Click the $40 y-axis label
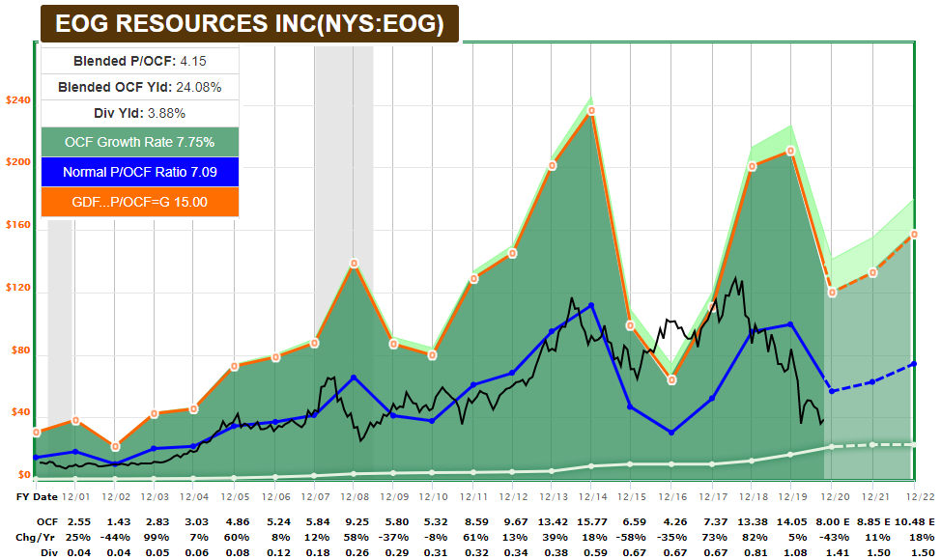The image size is (941, 560). point(20,412)
